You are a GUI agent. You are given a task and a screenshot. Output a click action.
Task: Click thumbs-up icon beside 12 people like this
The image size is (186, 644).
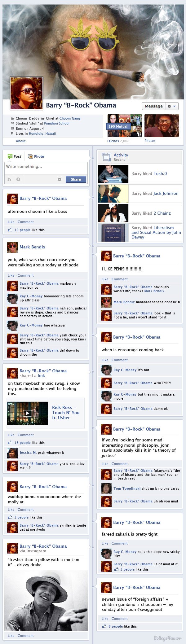(10, 230)
